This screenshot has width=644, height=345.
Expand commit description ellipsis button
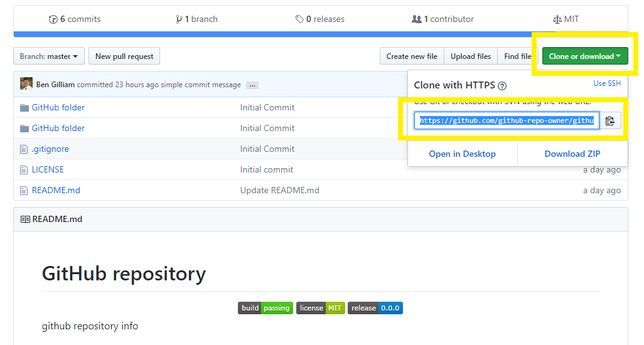[x=252, y=85]
